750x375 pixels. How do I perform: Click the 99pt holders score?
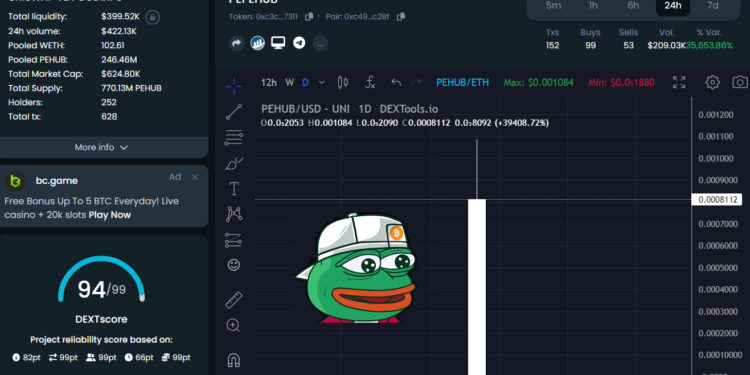pyautogui.click(x=101, y=357)
